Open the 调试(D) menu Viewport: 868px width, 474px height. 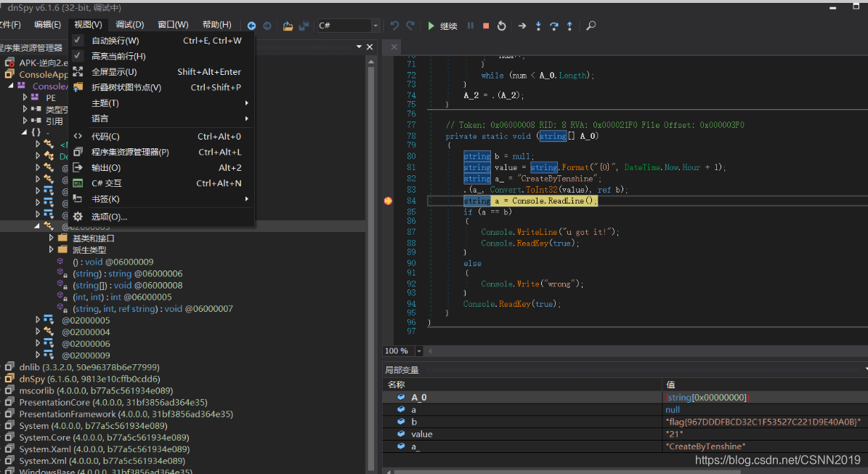[130, 25]
